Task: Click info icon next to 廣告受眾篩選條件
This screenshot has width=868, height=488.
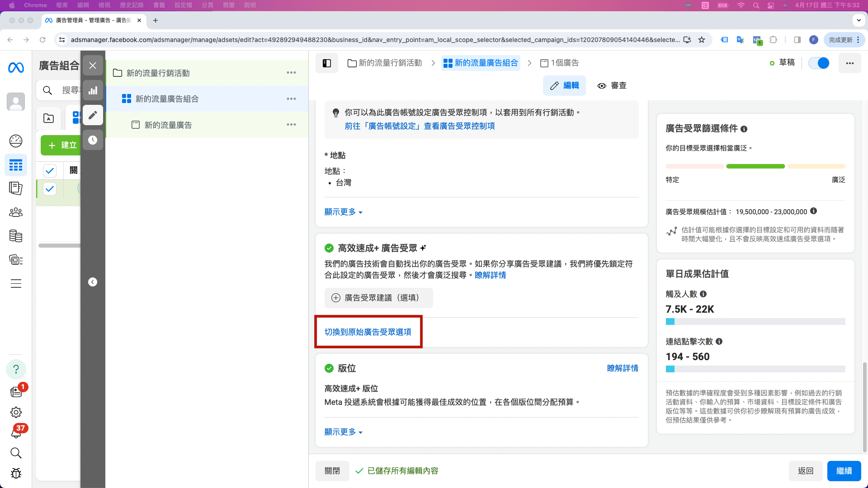Action: click(744, 129)
